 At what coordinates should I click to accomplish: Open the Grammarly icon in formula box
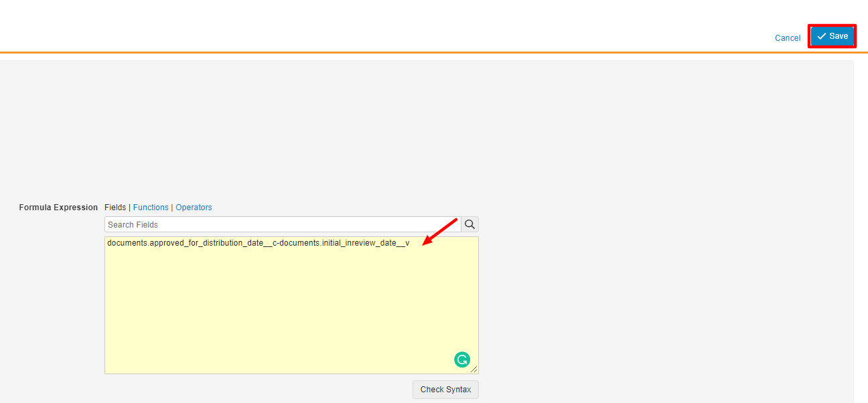click(x=462, y=359)
